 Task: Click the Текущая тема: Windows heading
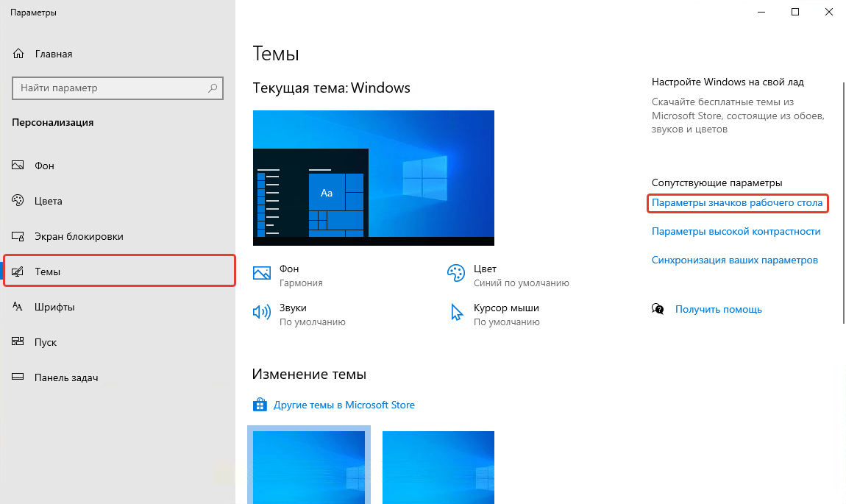[x=331, y=88]
